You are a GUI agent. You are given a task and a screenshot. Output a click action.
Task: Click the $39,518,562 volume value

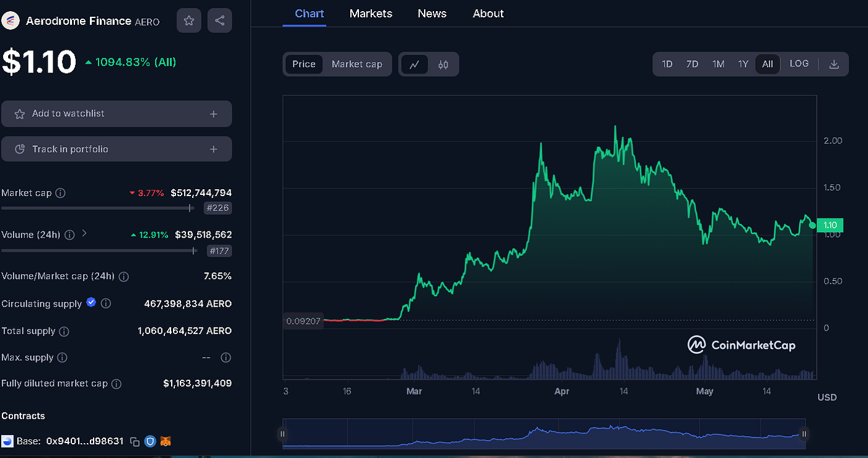(x=203, y=235)
